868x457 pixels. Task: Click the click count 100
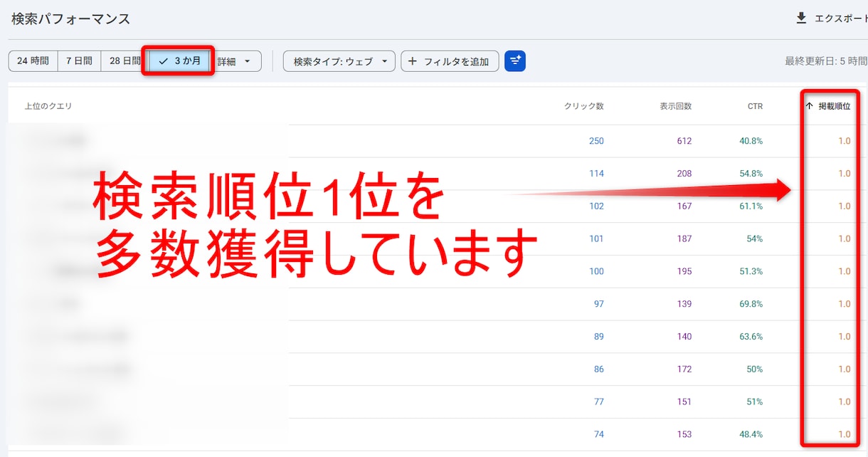pyautogui.click(x=596, y=271)
